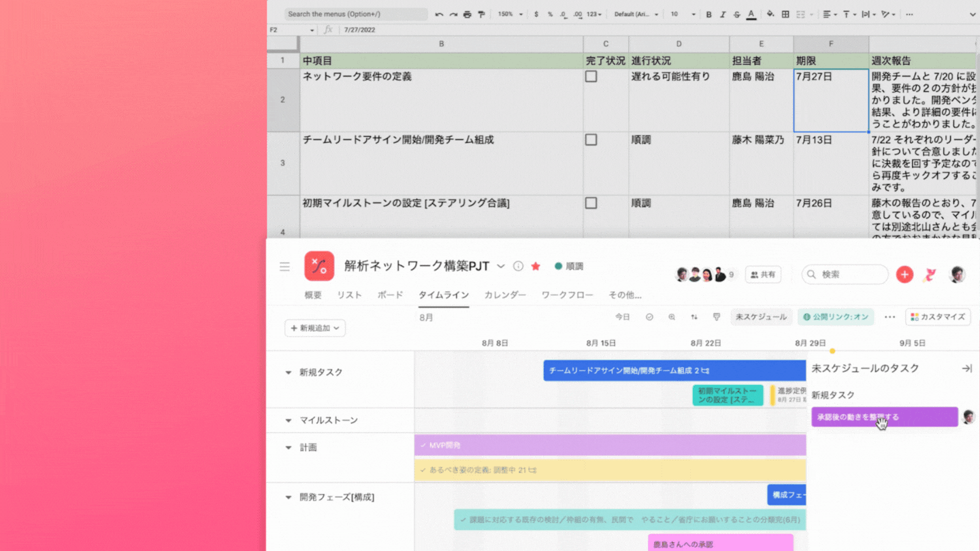Open the filter icon on the Asana timeline

(x=717, y=316)
